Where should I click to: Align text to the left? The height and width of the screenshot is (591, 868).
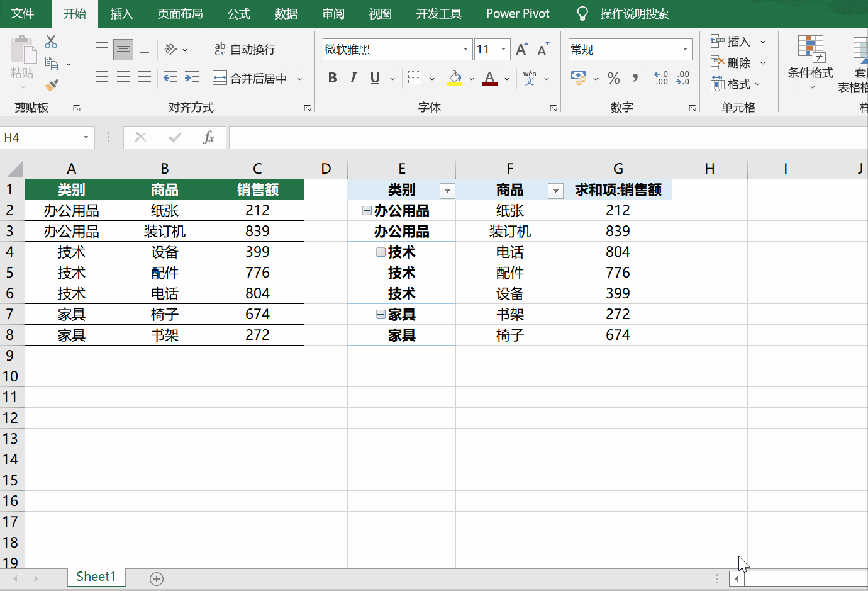tap(102, 78)
